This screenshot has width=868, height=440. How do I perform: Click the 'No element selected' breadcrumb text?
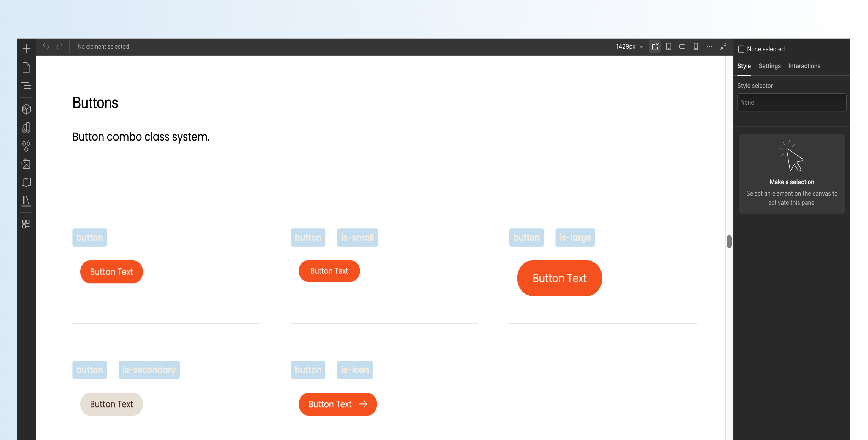click(103, 46)
